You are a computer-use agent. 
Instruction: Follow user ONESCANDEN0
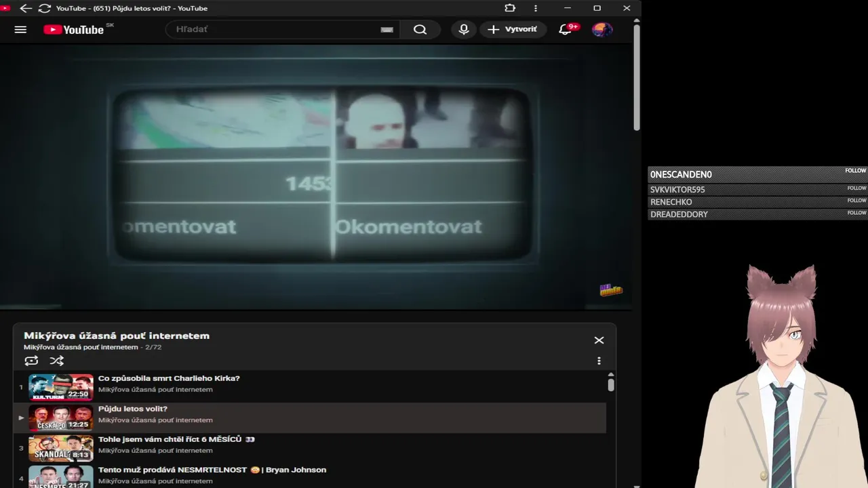point(856,171)
